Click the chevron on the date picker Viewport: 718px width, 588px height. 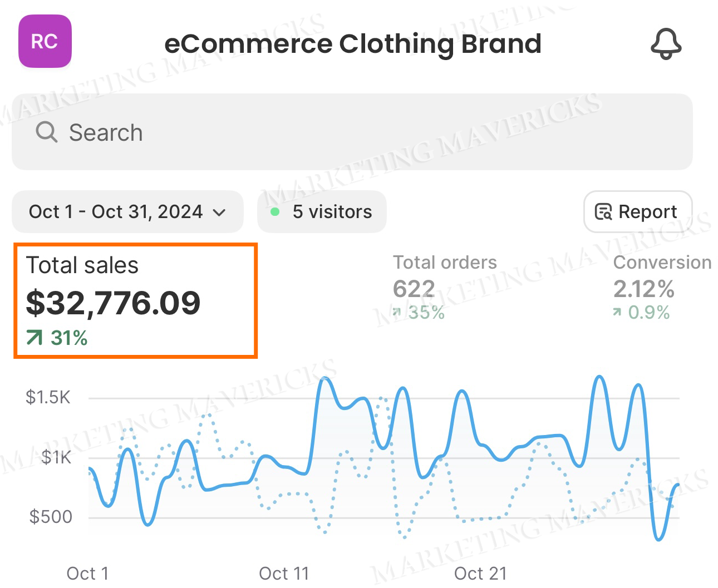point(220,213)
